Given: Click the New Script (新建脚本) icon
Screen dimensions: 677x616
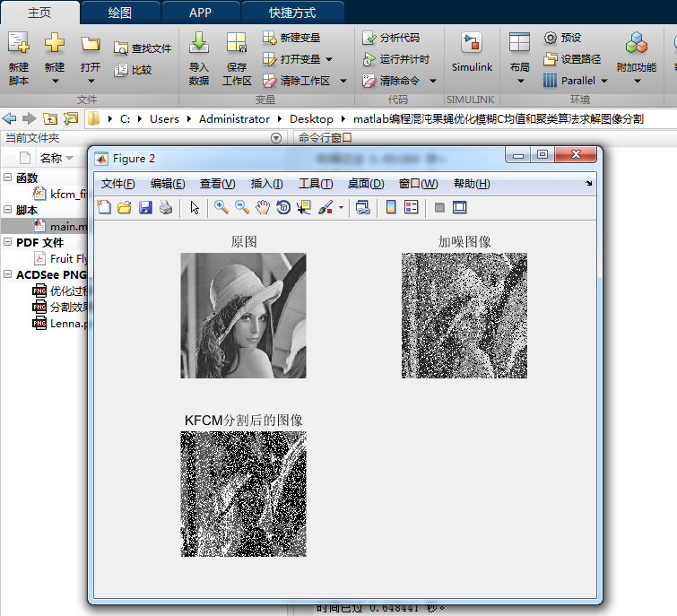Looking at the screenshot, I should [19, 43].
